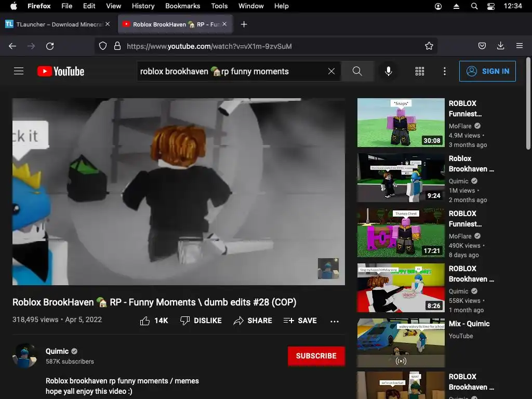
Task: Clear the YouTube search query
Action: click(331, 71)
